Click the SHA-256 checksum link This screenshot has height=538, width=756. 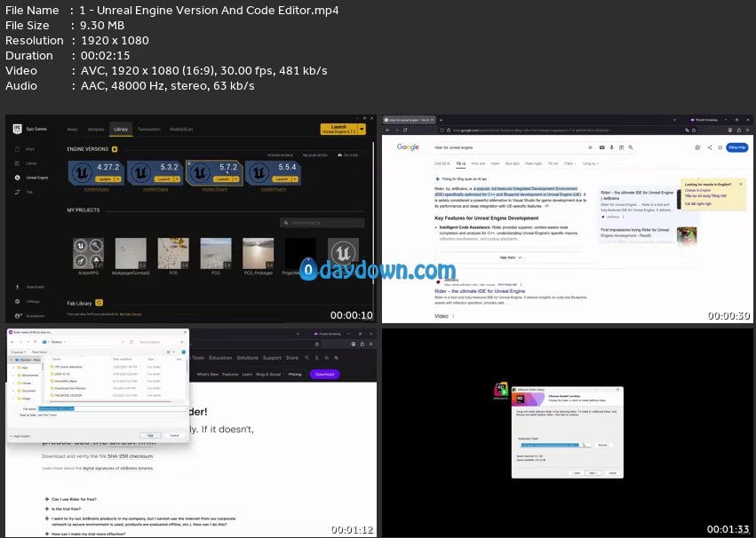(x=131, y=456)
